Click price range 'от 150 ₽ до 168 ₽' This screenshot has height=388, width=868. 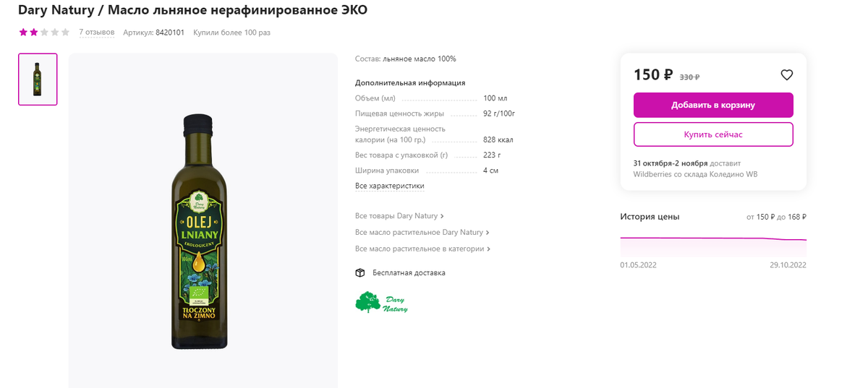click(776, 217)
